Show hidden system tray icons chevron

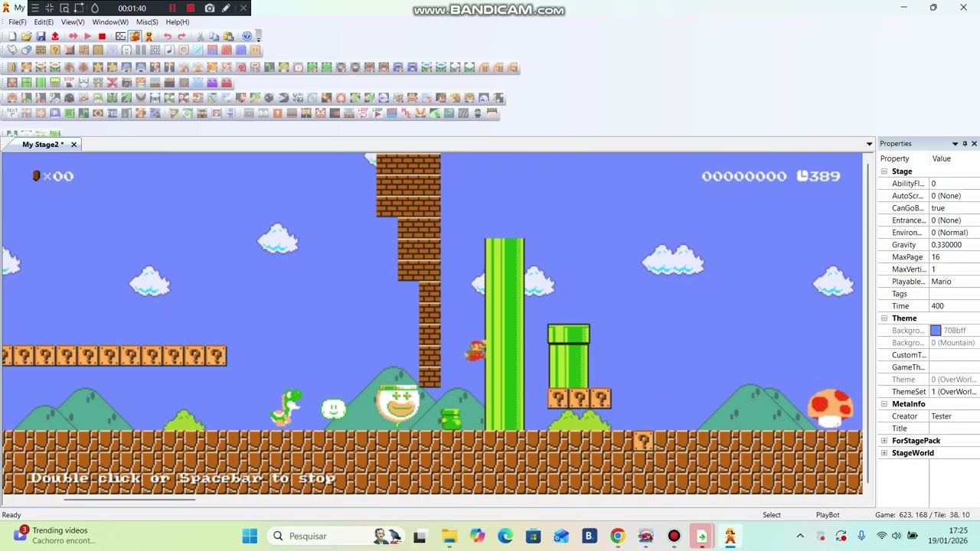(x=800, y=536)
